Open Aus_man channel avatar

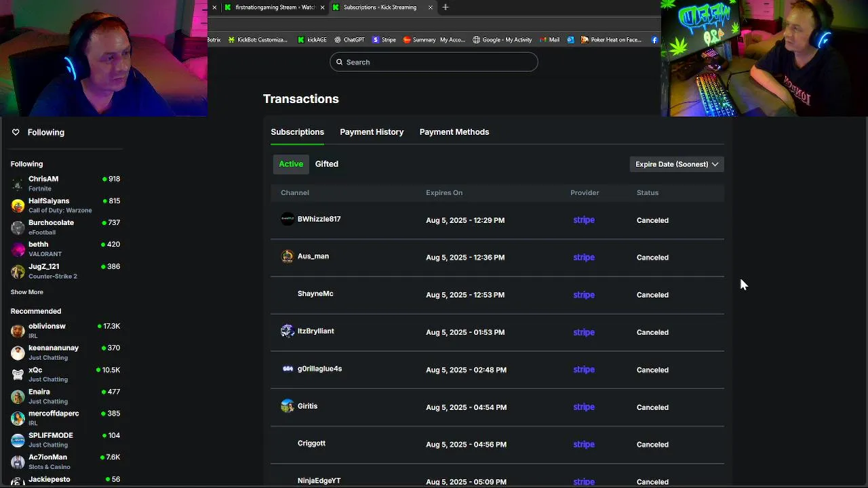click(288, 256)
